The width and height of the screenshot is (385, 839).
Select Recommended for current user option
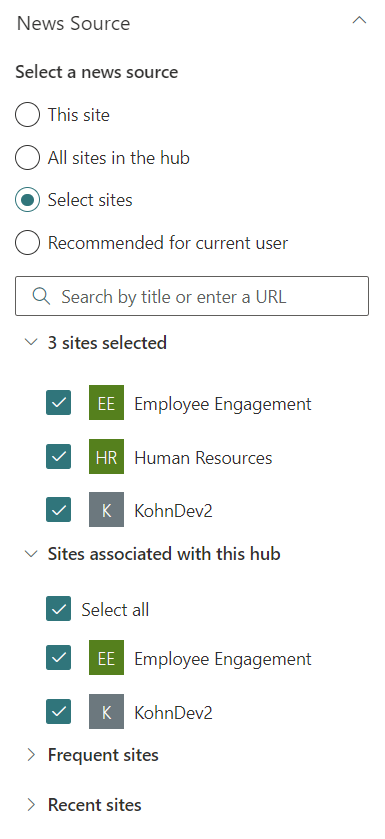click(27, 242)
